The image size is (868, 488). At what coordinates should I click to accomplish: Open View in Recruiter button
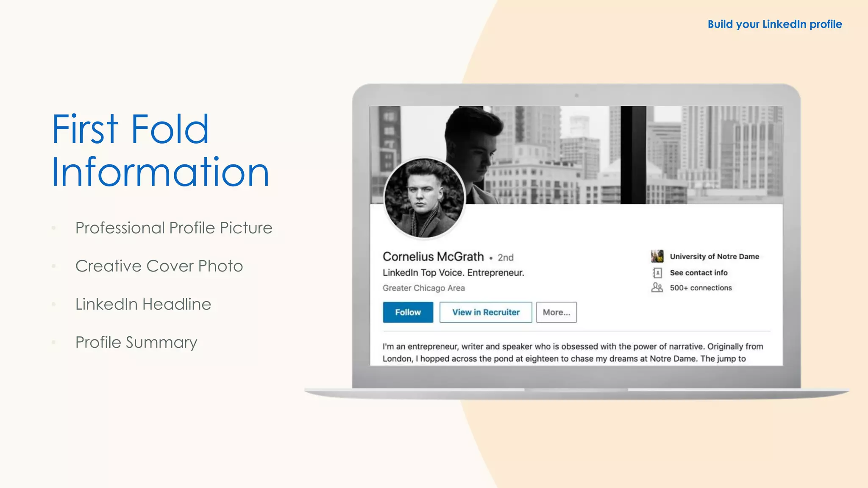point(486,312)
